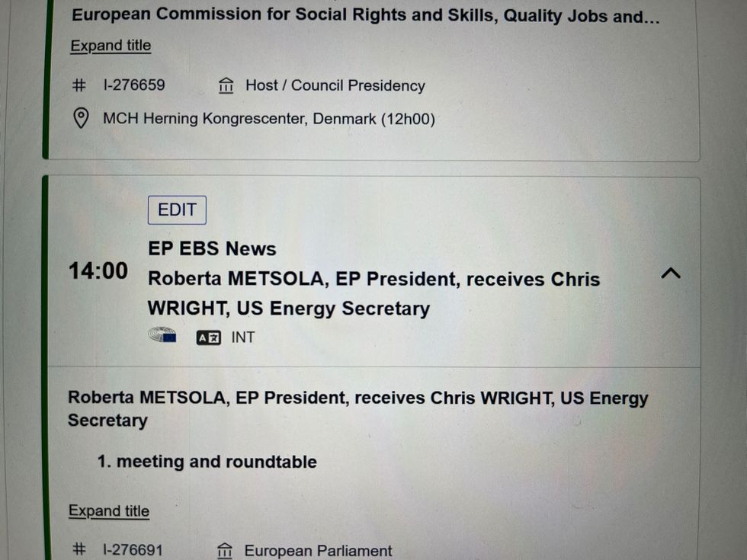Viewport: 747px width, 560px height.
Task: Click the institution icon beside European Parliament
Action: 225,550
